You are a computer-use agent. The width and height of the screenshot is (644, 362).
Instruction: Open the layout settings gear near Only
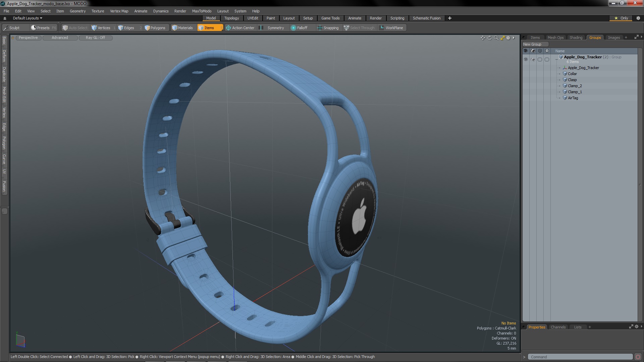[638, 18]
